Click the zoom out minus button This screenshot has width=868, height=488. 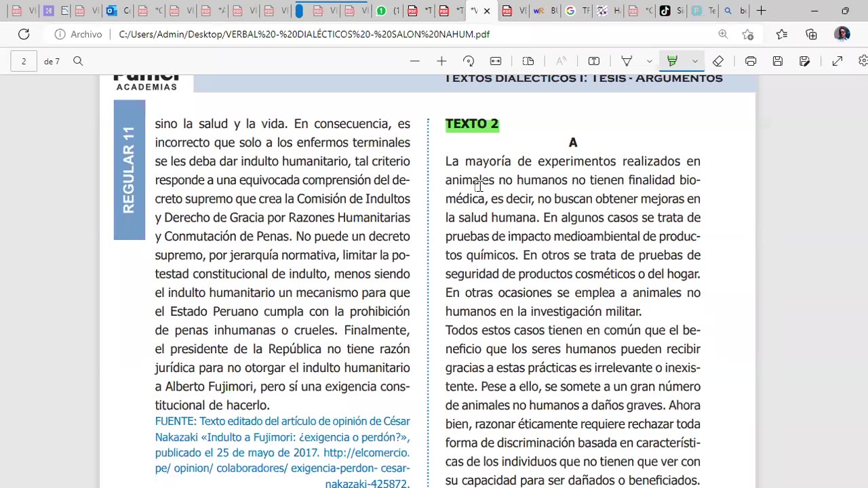415,61
